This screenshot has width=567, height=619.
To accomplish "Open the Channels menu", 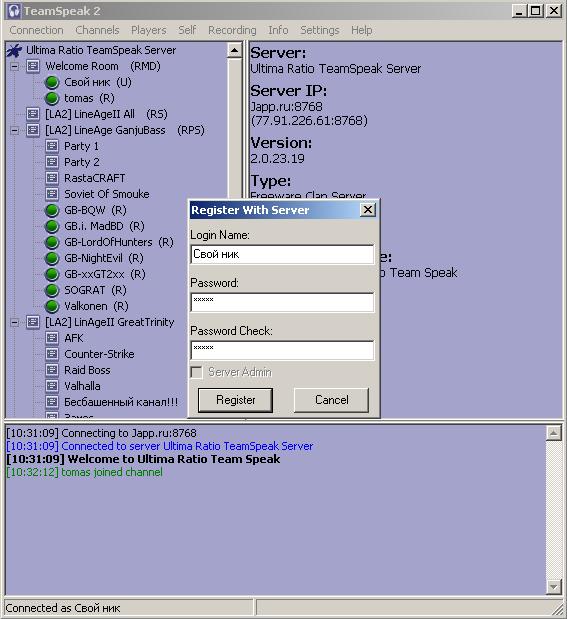I will click(x=97, y=30).
